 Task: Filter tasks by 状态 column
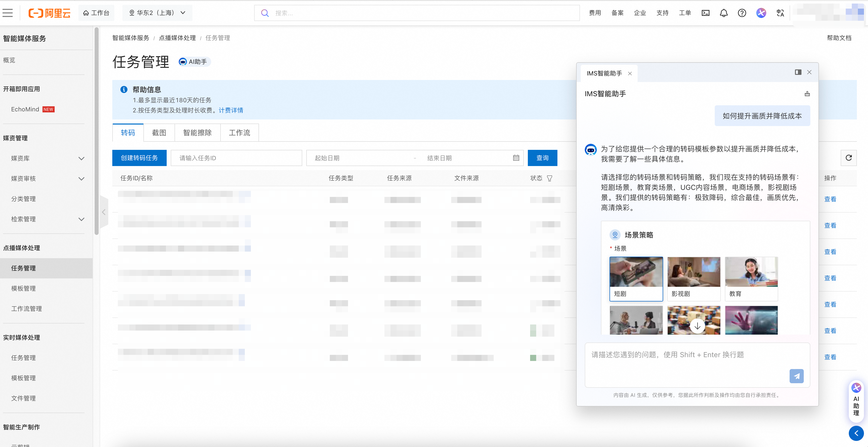550,178
